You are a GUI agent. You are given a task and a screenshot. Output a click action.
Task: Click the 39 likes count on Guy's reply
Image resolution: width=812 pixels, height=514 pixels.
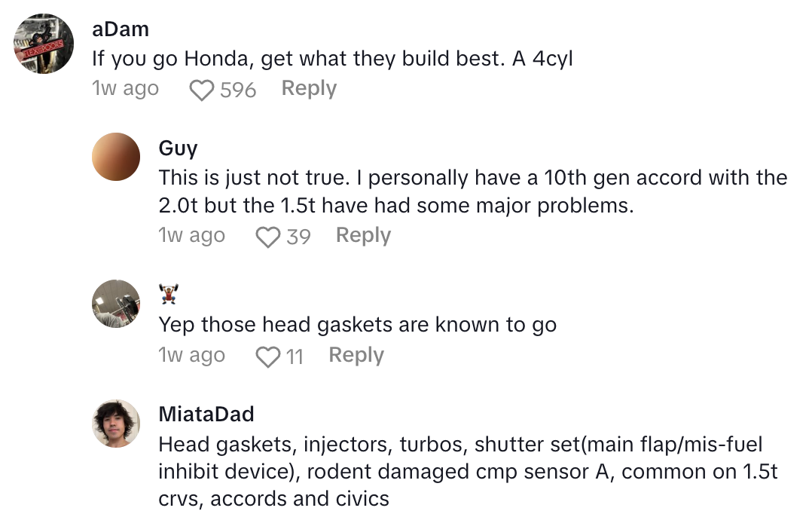[298, 237]
